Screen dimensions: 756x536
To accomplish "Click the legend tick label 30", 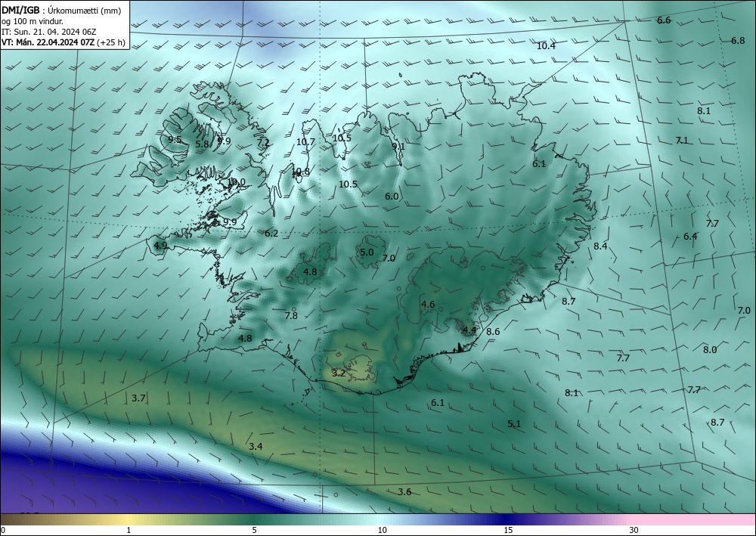I will 634,531.
